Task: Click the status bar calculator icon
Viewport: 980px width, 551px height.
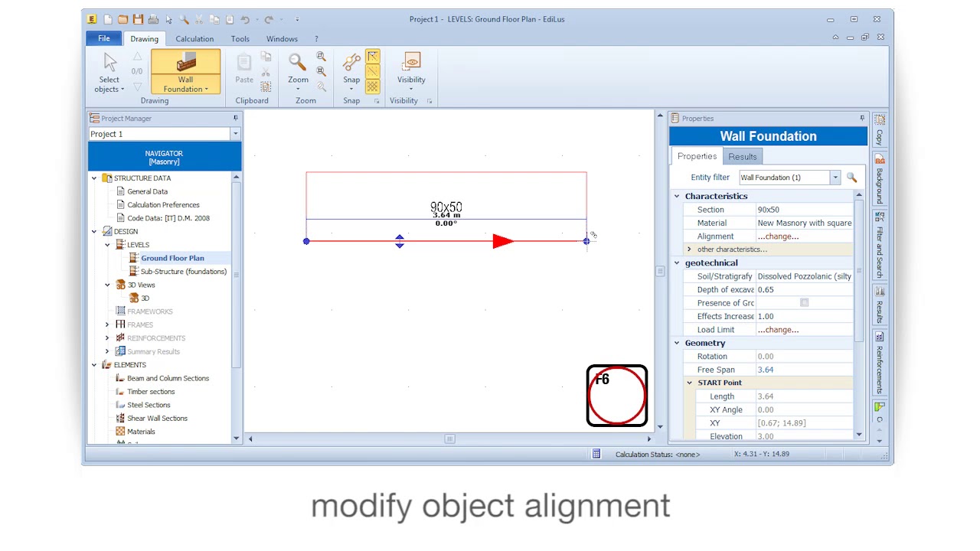Action: (x=596, y=454)
